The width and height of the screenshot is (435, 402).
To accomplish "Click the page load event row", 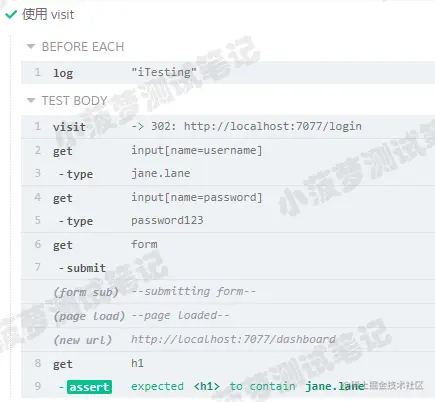I will pos(228,315).
